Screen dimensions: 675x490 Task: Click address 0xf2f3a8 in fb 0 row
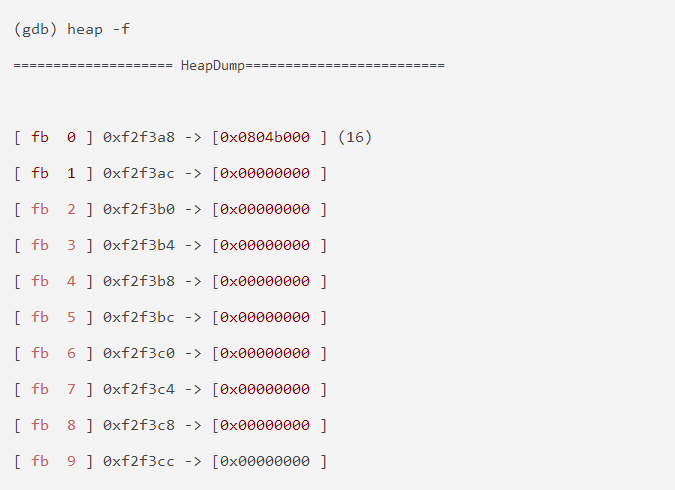coord(138,137)
